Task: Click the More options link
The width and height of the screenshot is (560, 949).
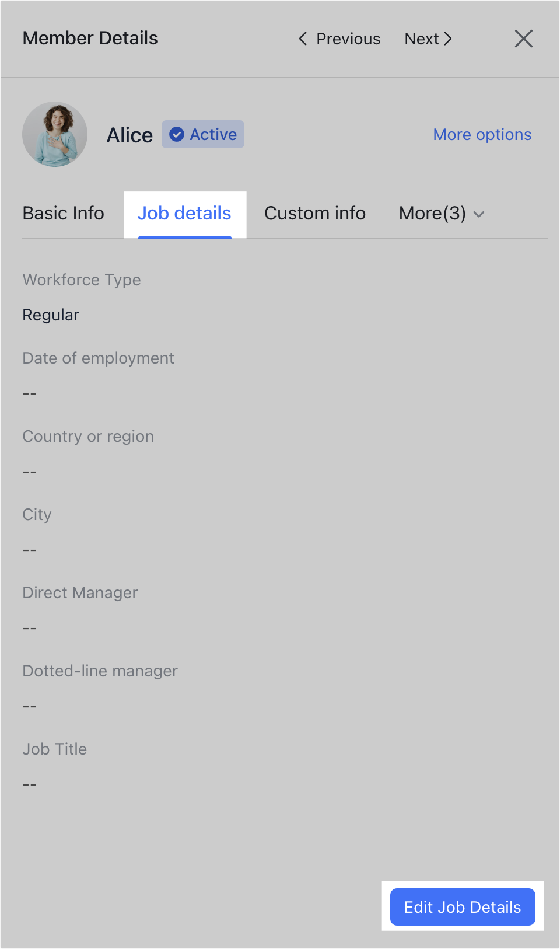Action: coord(482,134)
